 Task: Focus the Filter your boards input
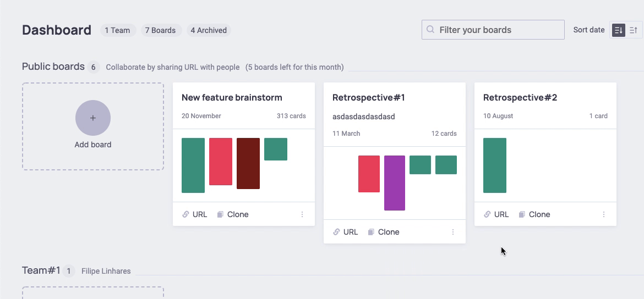click(x=498, y=30)
